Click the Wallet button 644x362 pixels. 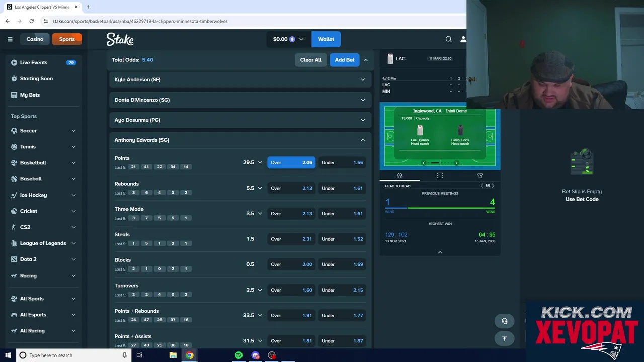(326, 39)
